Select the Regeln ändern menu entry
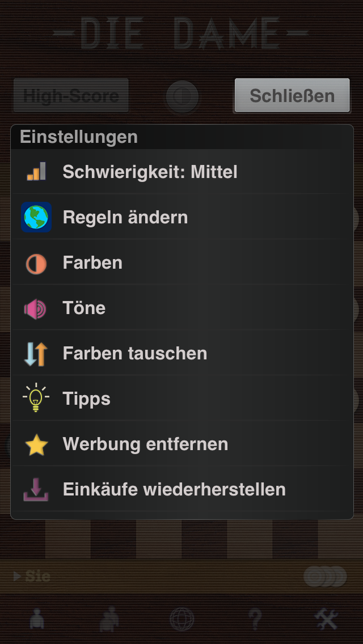 125,217
